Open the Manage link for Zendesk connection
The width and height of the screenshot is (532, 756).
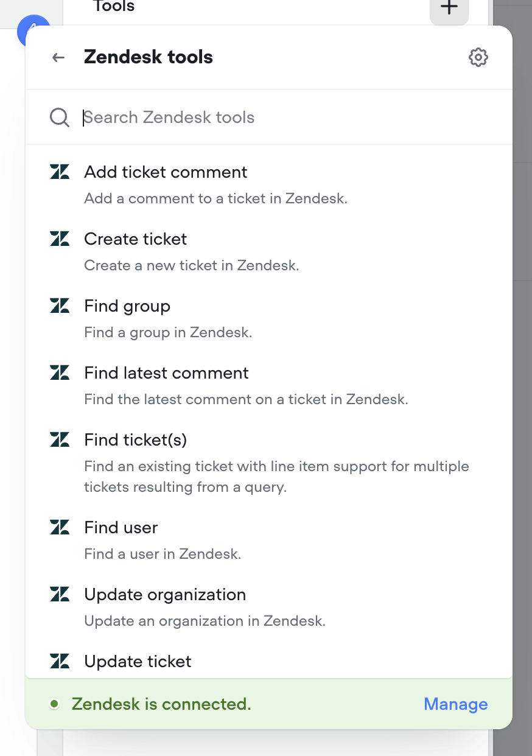coord(455,704)
